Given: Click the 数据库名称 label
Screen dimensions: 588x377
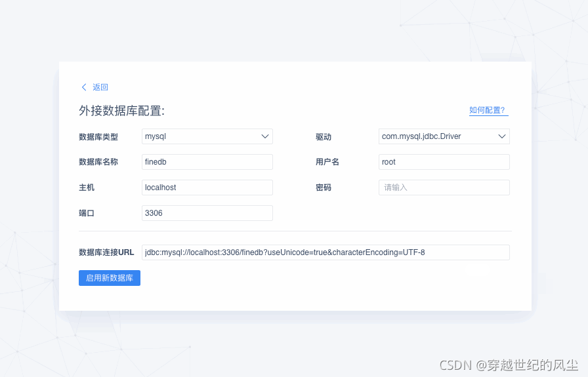Looking at the screenshot, I should point(98,162).
